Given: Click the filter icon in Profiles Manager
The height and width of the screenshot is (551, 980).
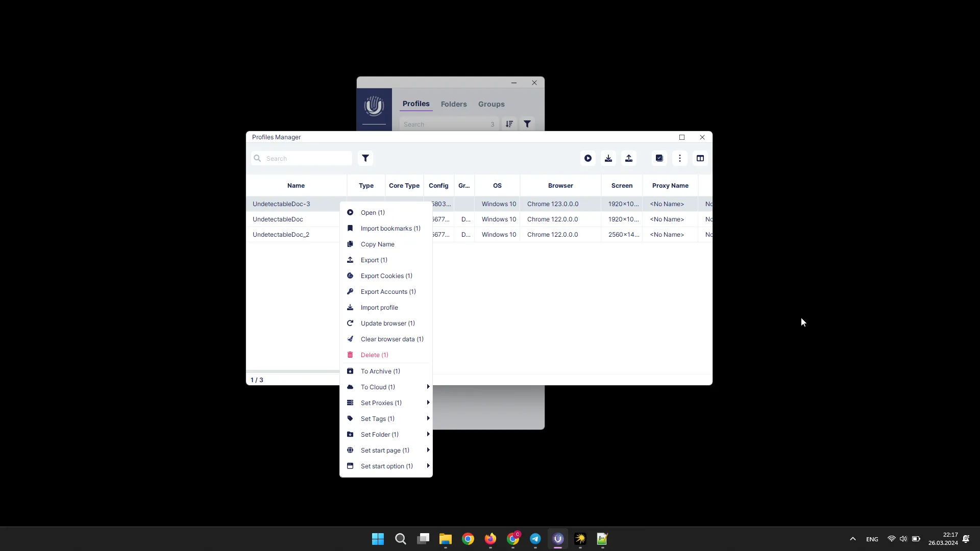Looking at the screenshot, I should pos(365,158).
